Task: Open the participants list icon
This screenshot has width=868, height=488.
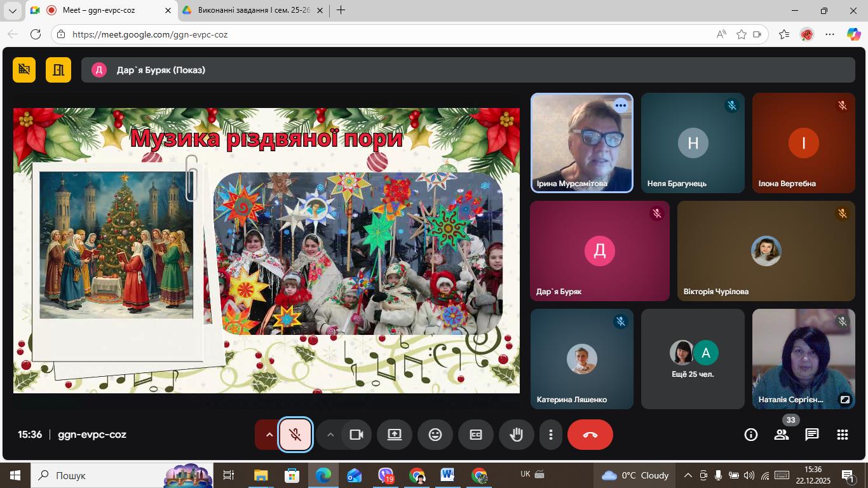Action: click(x=782, y=435)
